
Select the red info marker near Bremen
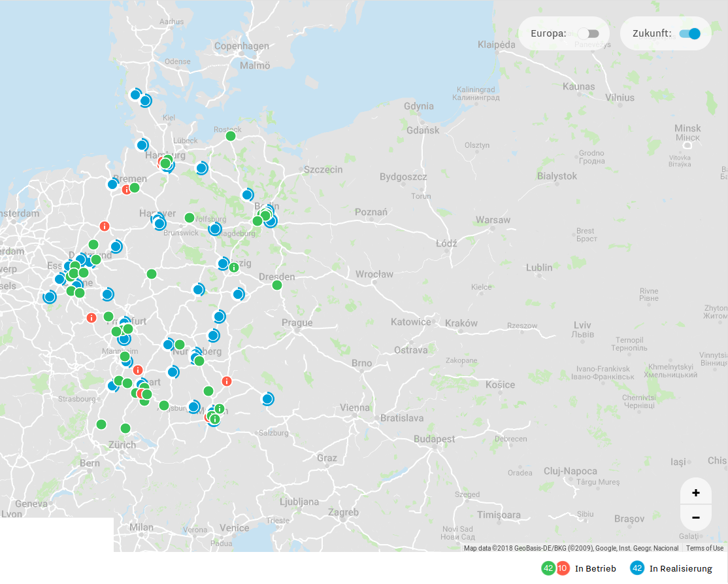[126, 190]
